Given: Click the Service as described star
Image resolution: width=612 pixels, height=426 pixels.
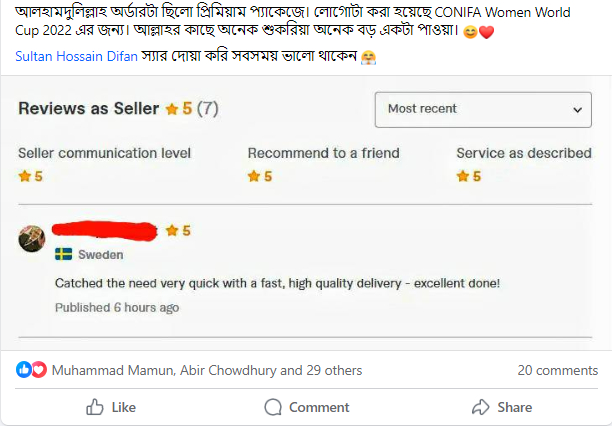Looking at the screenshot, I should (x=463, y=176).
